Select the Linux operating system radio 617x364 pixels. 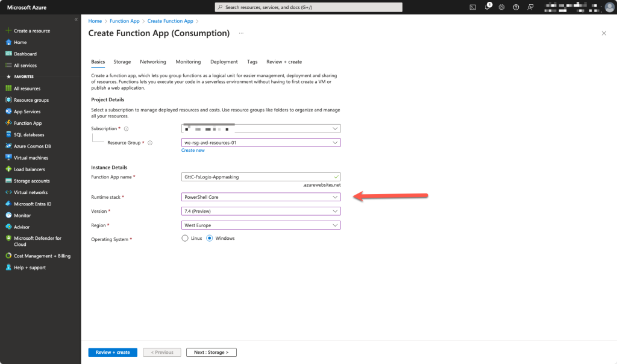(x=185, y=238)
